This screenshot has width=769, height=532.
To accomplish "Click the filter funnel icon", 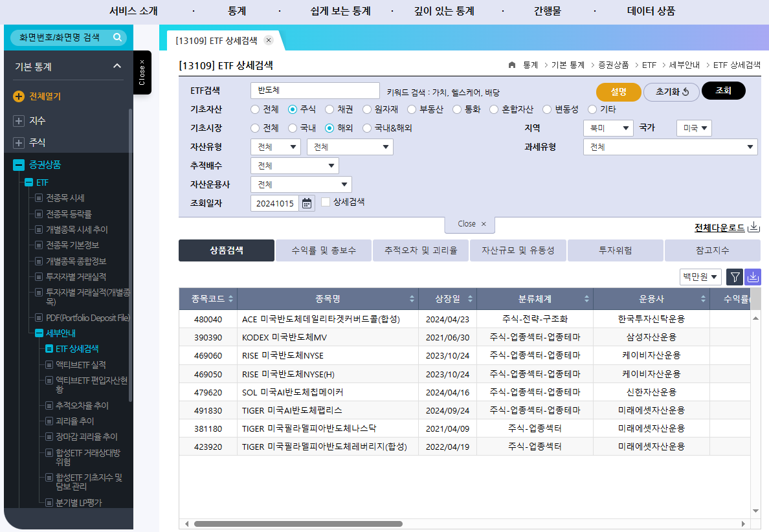I will click(735, 277).
